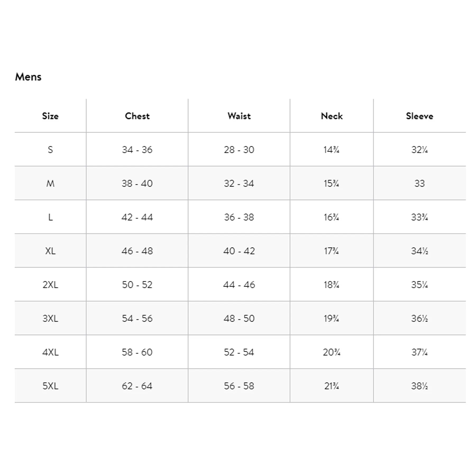Viewport: 476px width, 476px height.
Task: Click the XL size row label
Action: point(50,251)
